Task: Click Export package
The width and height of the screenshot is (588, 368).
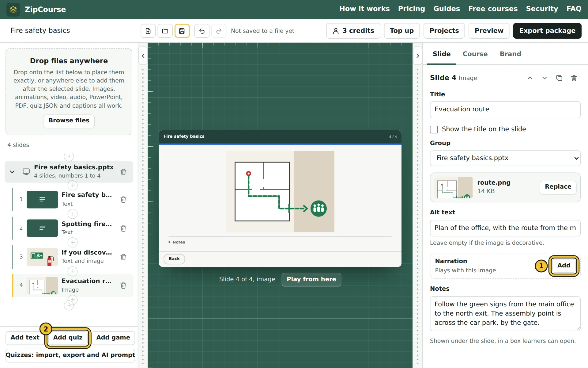Action: pos(547,31)
